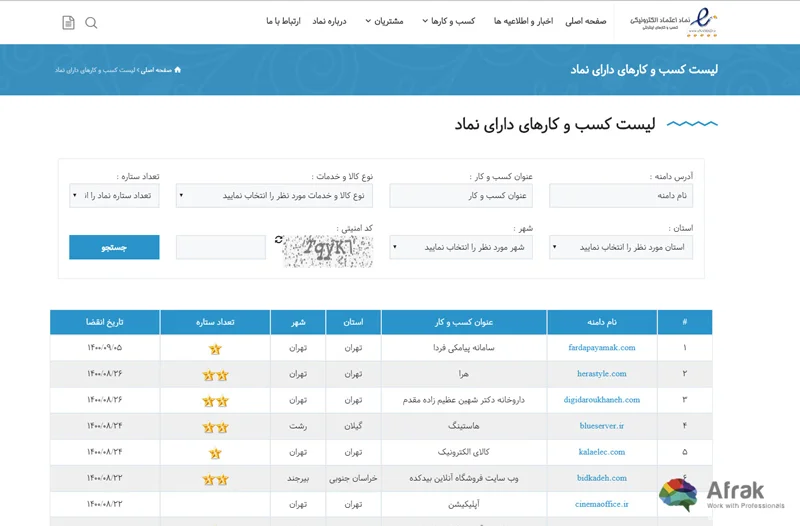The width and height of the screenshot is (800, 526).
Task: Focus the captcha code input field
Action: tap(221, 247)
